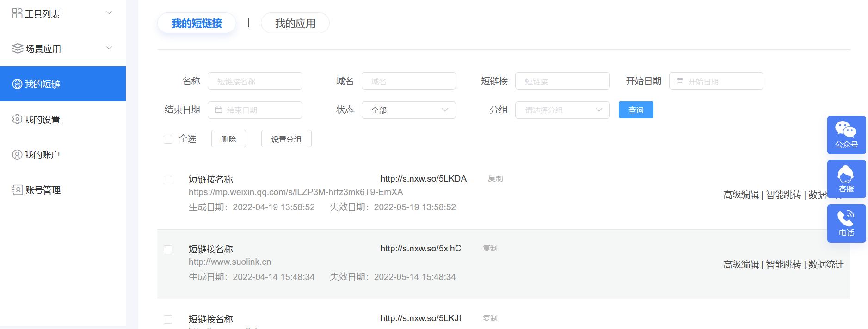Image resolution: width=868 pixels, height=329 pixels.
Task: Check the box for link 5xlhC
Action: (x=168, y=250)
